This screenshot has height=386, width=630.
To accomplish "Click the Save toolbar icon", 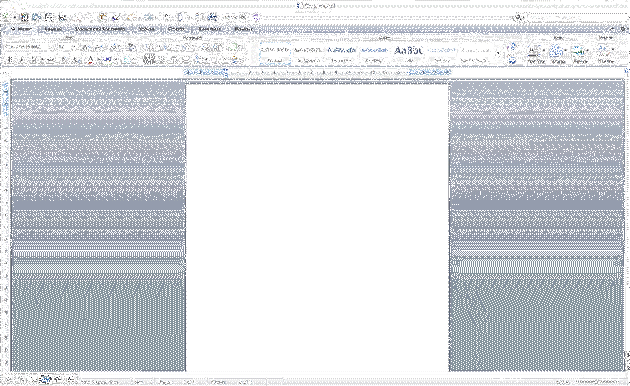I will 49,17.
